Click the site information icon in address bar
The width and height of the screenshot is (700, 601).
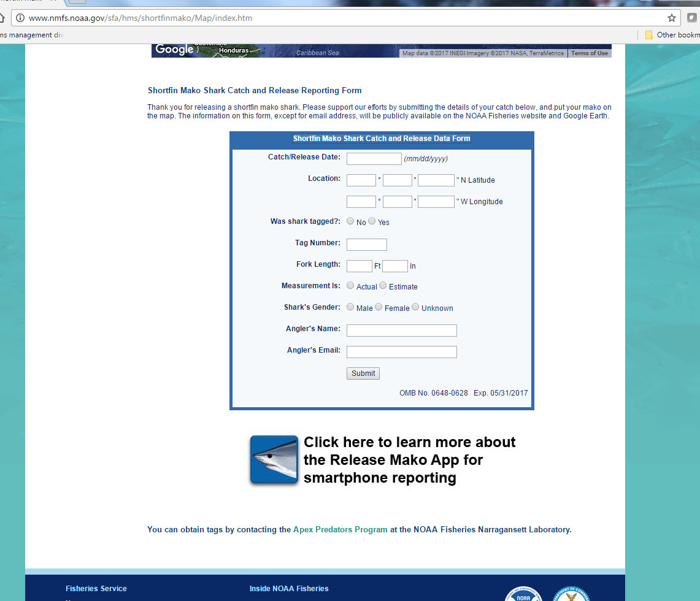(20, 18)
